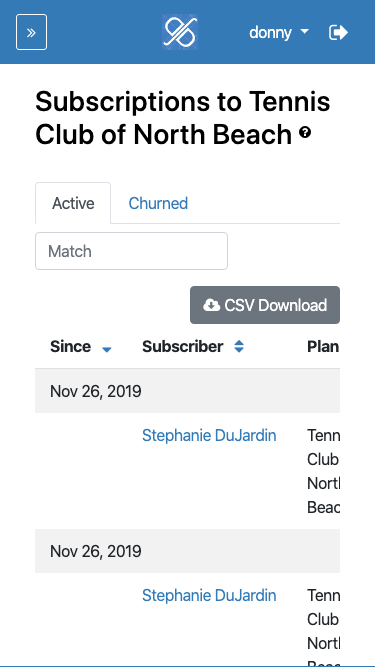Select the first Nov 26, 2019 row

188,391
